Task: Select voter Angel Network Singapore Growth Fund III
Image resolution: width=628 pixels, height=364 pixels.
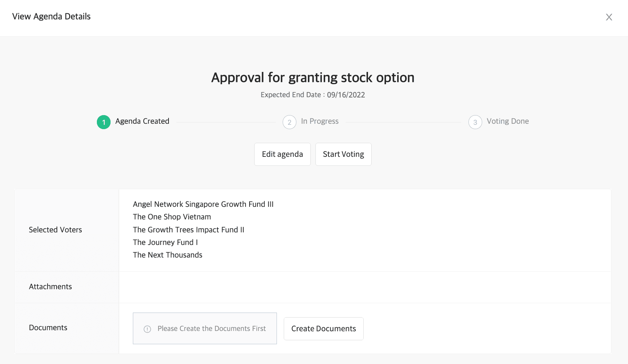Action: coord(203,204)
